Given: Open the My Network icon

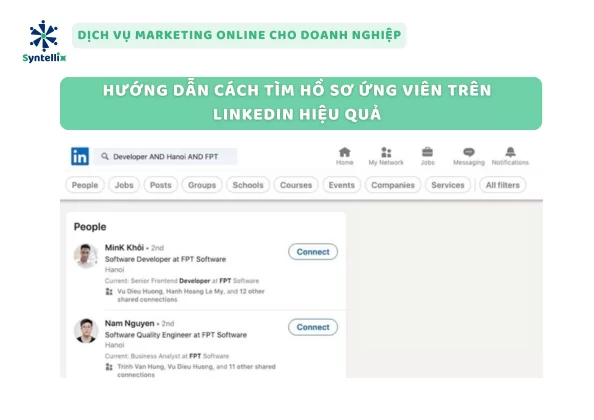Looking at the screenshot, I should 386,152.
